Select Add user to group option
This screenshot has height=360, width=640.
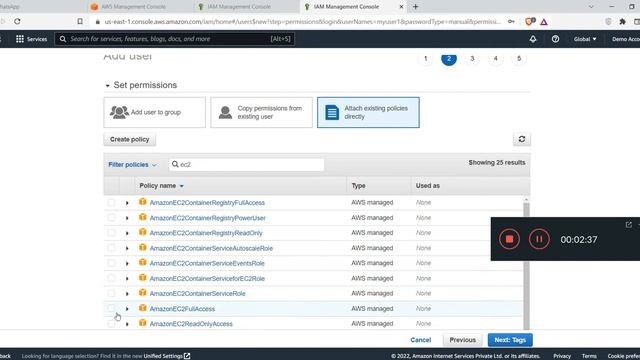click(x=154, y=112)
